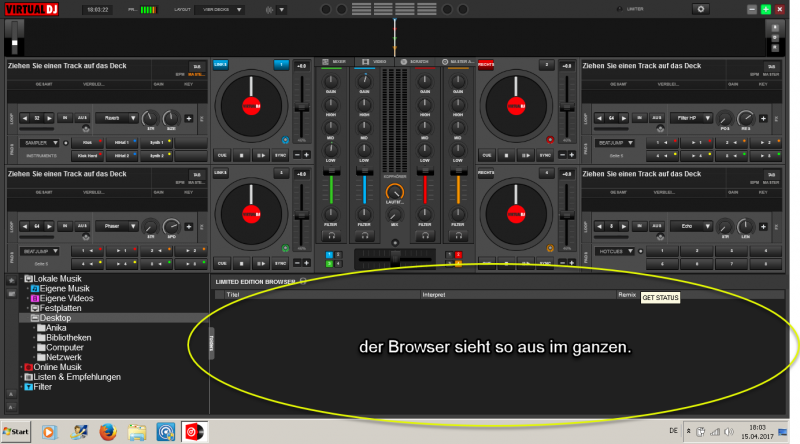Switch to SCRATCH tab
800x444 pixels.
coord(414,62)
